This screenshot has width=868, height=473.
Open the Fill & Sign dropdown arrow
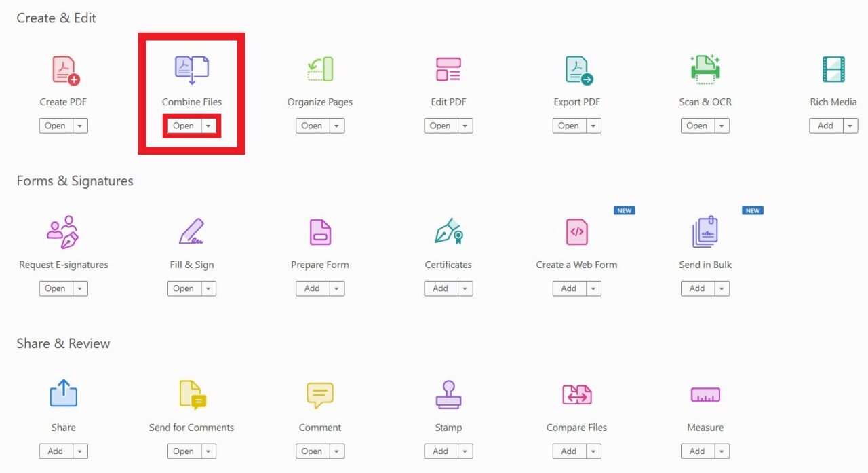pyautogui.click(x=208, y=288)
